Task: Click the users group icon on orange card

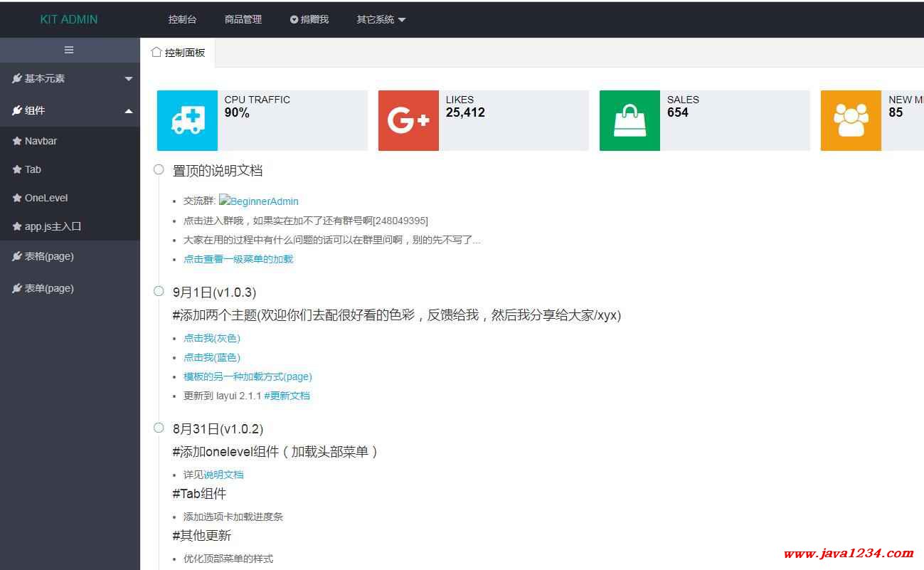Action: click(x=851, y=120)
